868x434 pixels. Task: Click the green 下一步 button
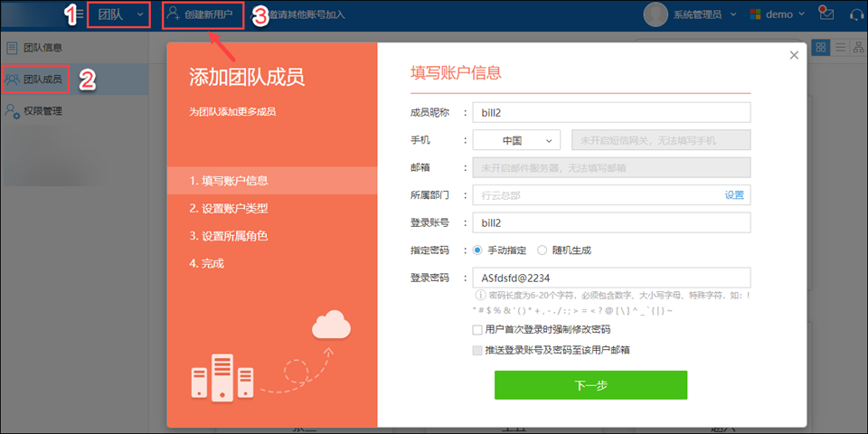pos(590,384)
